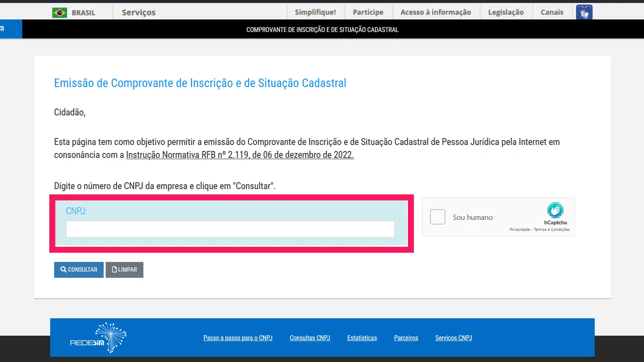
Task: Click the 'Cidadão,' greeting text
Action: (70, 112)
